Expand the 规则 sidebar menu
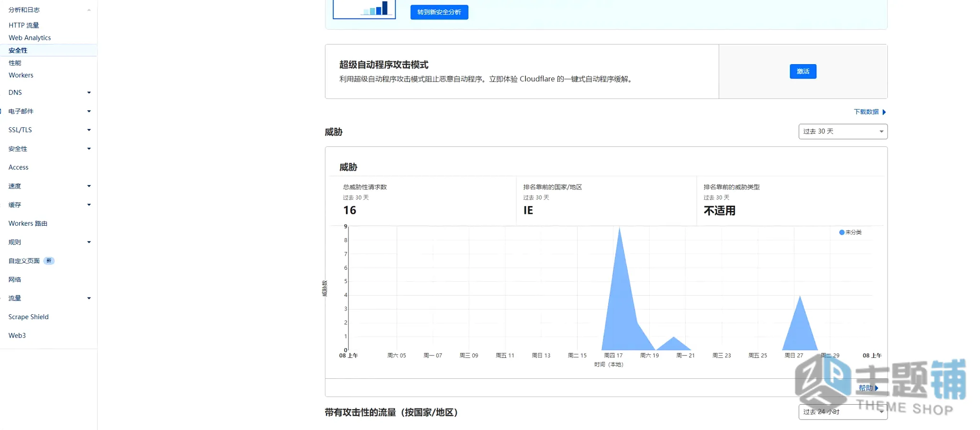Screen dimensions: 980x430 (x=89, y=242)
